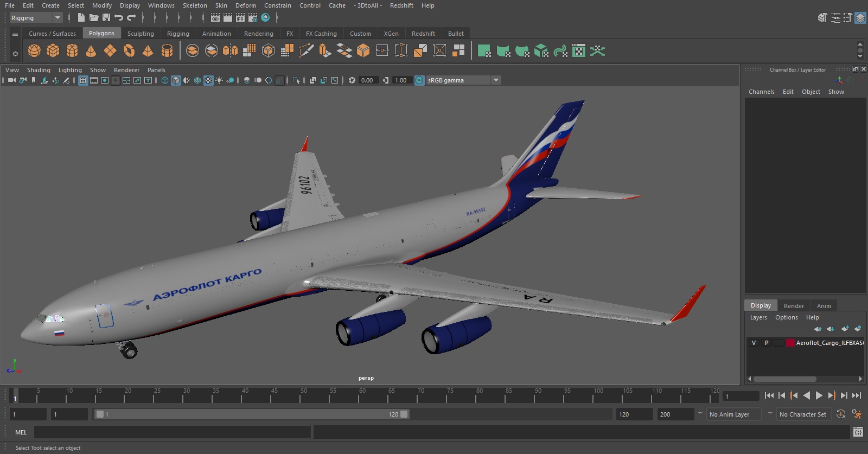868x454 pixels.
Task: Open the shelf options gear menu
Action: pyautogui.click(x=15, y=53)
